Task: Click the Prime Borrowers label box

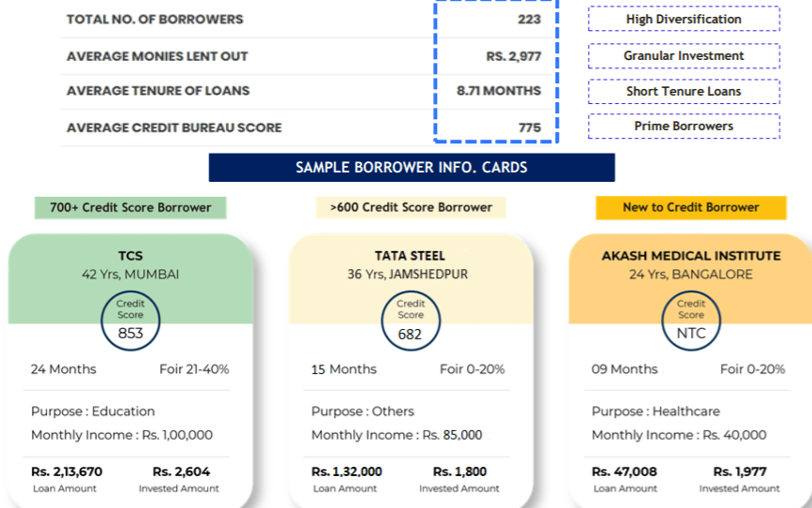Action: click(x=684, y=127)
